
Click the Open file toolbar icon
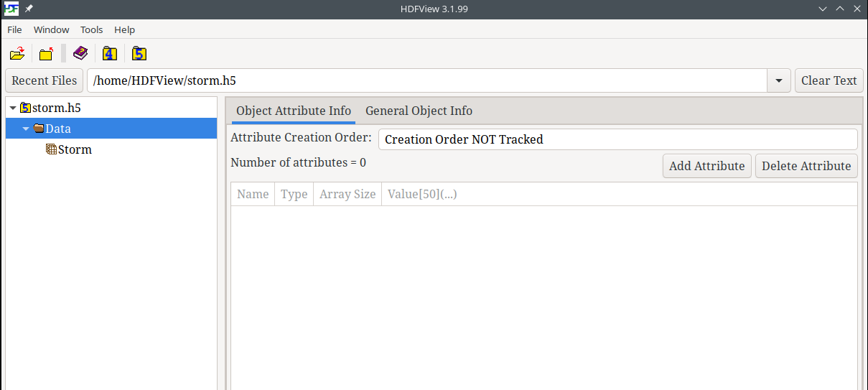(17, 54)
